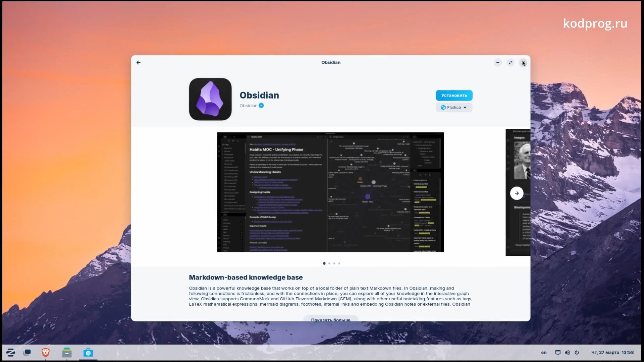The width and height of the screenshot is (644, 362).
Task: Change the en keyboard layout indicator
Action: pyautogui.click(x=544, y=352)
